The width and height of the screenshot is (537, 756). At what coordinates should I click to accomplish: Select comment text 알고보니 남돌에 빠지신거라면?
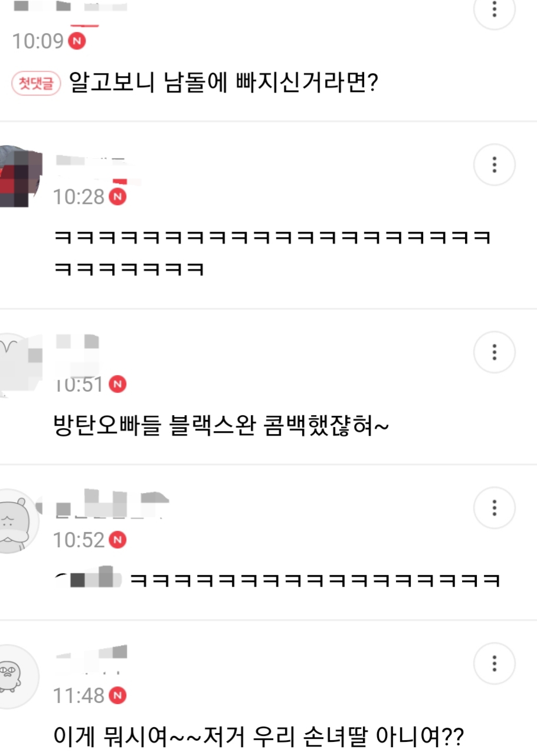pos(224,83)
